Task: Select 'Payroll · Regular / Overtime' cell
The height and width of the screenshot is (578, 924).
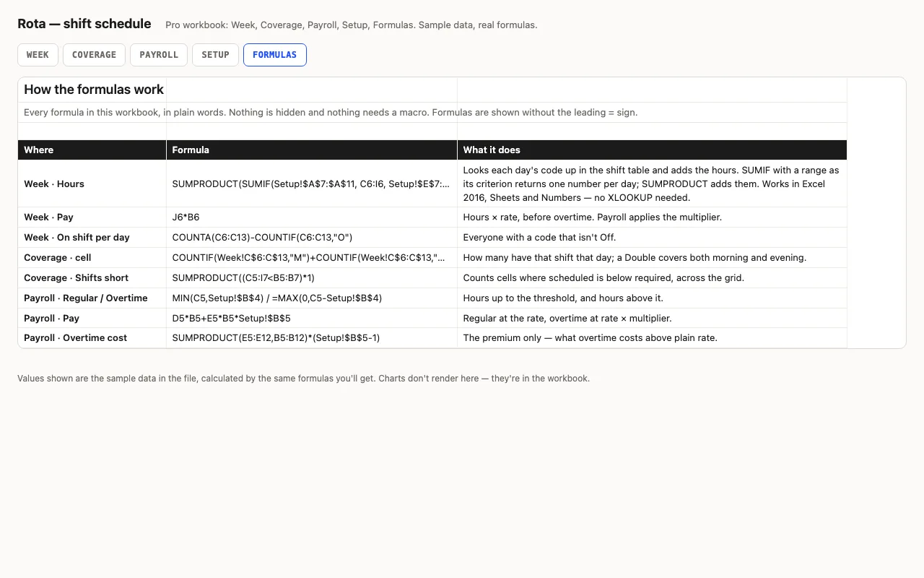Action: click(x=92, y=298)
